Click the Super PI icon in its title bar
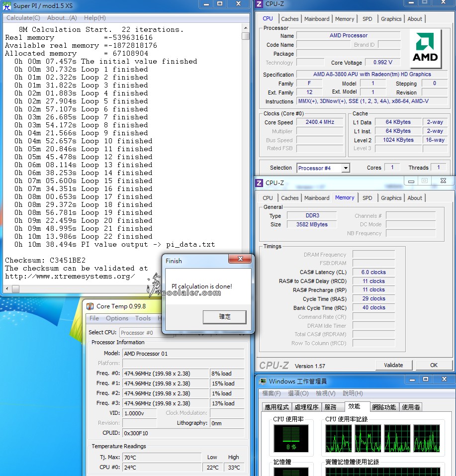 [7, 5]
